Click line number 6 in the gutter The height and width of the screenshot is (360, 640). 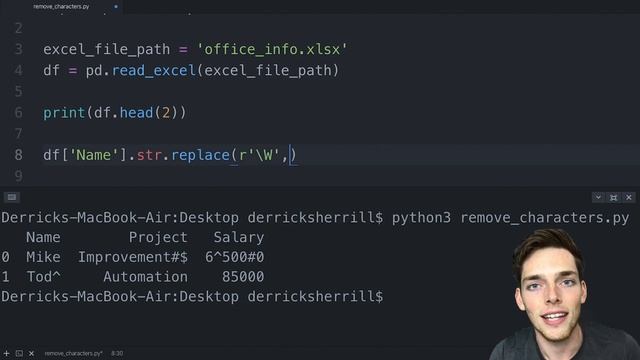(x=19, y=113)
